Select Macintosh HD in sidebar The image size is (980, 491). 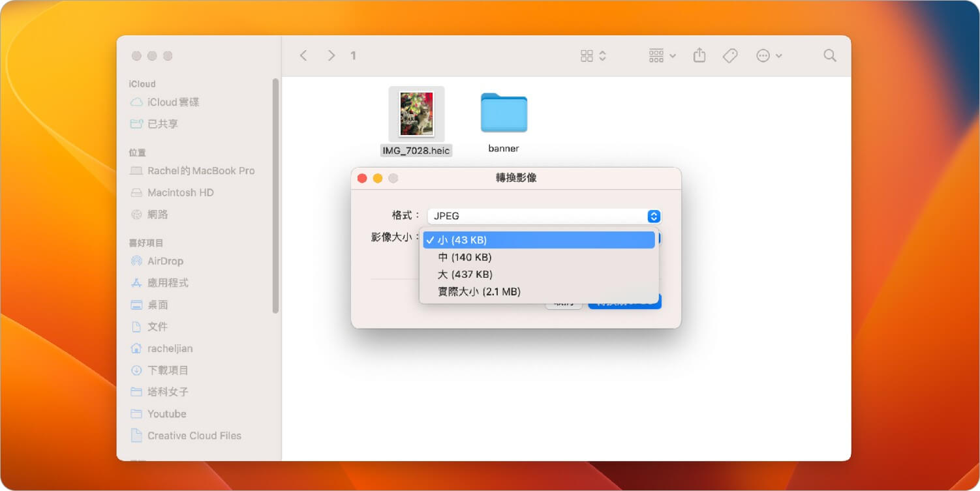172,193
